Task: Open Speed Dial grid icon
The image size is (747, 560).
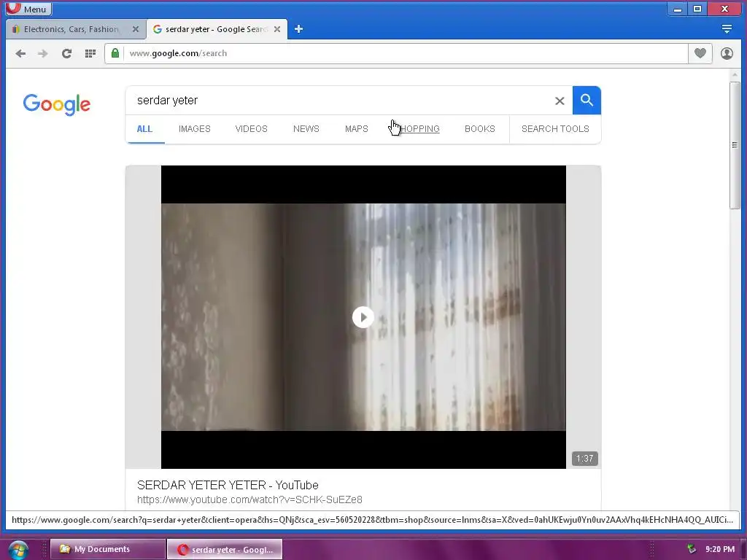Action: 90,53
